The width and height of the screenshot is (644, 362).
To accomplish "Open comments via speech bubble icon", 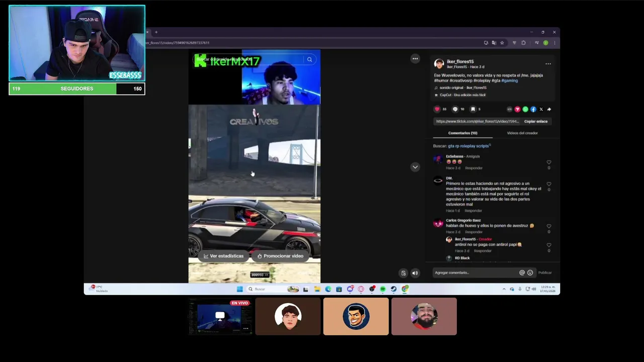I will (455, 109).
